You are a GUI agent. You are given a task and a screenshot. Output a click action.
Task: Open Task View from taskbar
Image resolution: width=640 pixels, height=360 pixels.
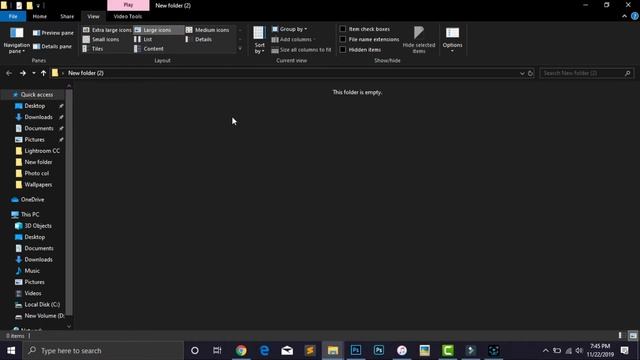point(217,351)
